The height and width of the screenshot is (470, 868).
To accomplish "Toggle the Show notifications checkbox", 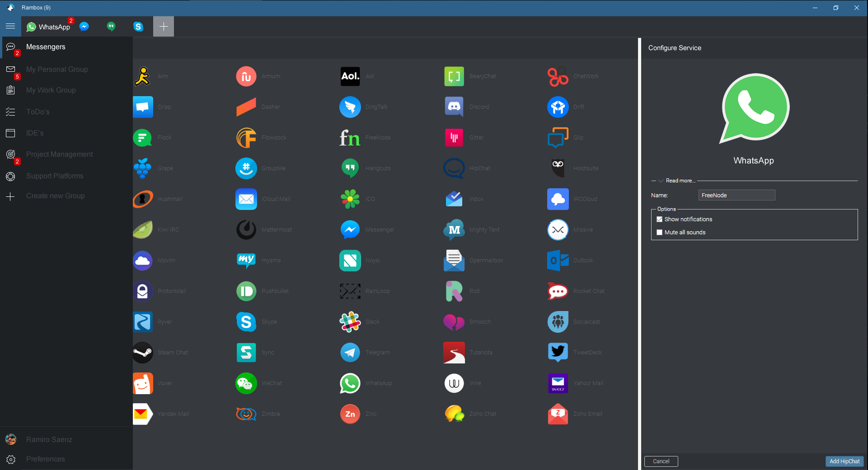I will (x=659, y=219).
